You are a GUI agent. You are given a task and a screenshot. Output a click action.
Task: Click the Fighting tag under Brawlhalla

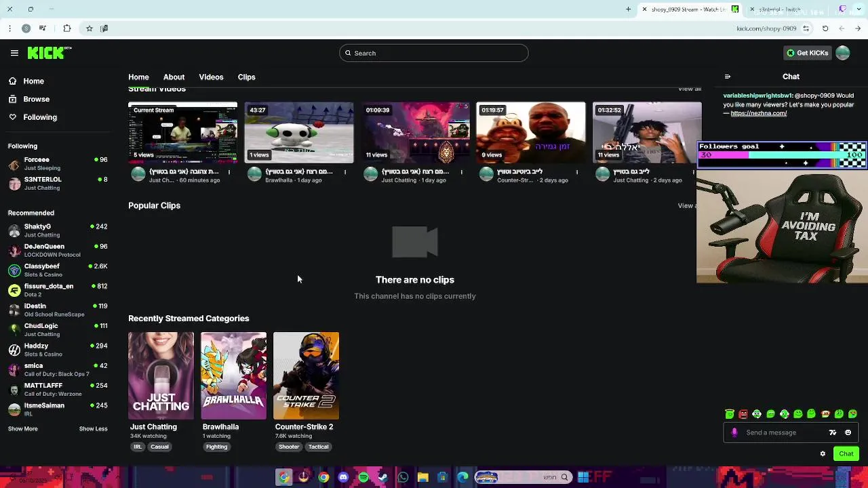coord(216,447)
